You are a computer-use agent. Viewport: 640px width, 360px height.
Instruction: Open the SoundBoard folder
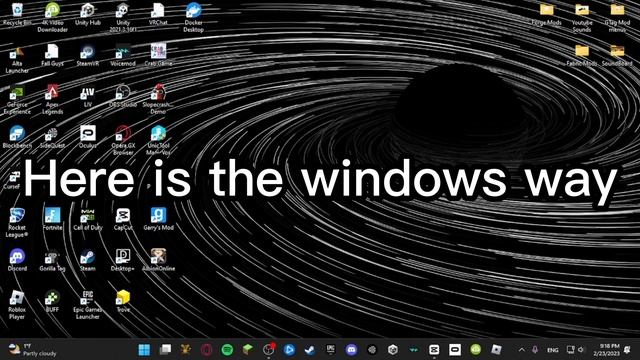(617, 56)
